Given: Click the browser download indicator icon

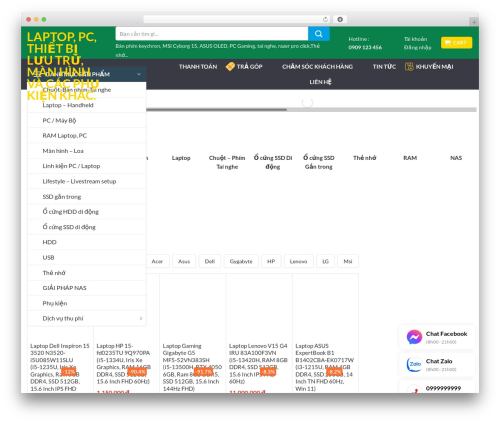Looking at the screenshot, I should 340,19.
